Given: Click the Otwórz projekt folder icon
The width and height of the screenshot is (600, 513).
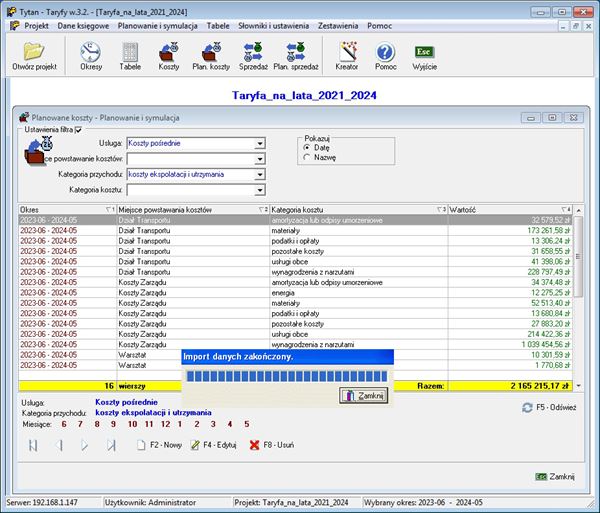Looking at the screenshot, I should [x=34, y=51].
